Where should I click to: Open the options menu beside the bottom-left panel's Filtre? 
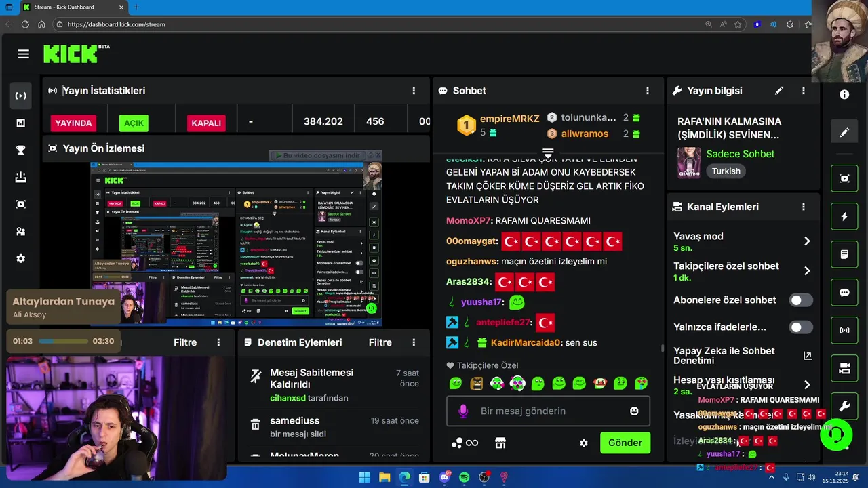click(218, 342)
